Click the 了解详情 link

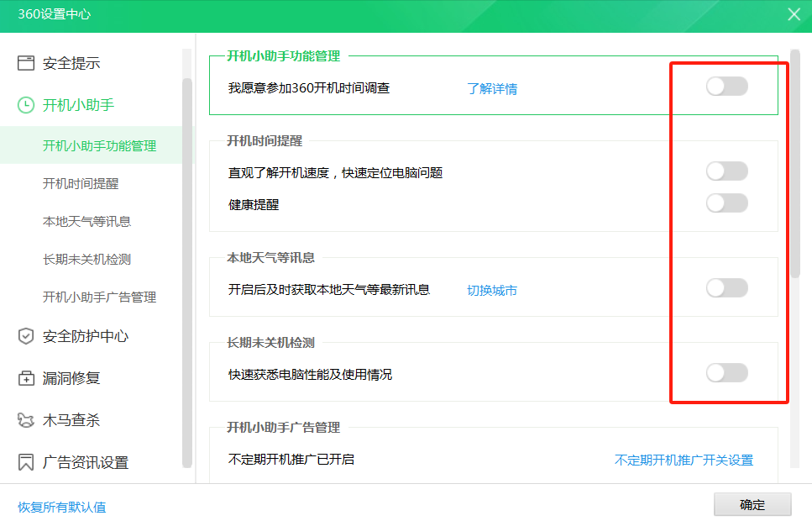(492, 88)
